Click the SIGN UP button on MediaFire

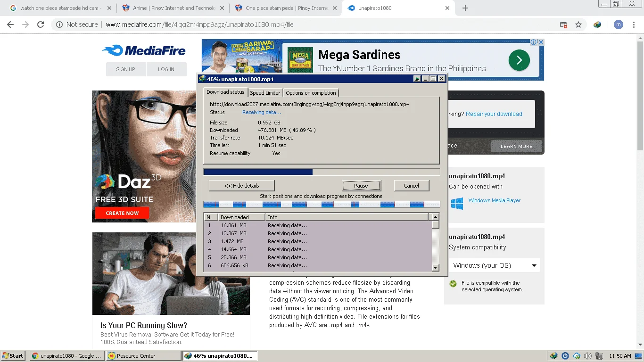click(126, 69)
